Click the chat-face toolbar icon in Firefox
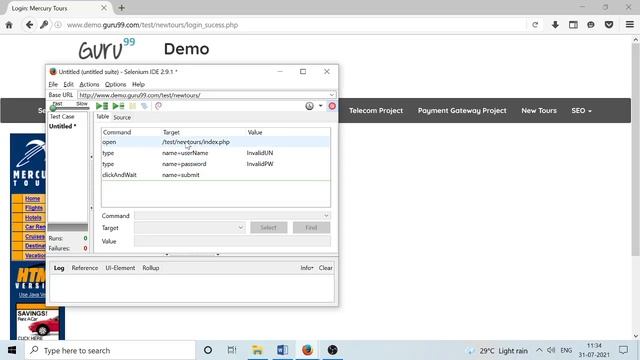Screen dimensions: 640x360 pos(591,25)
